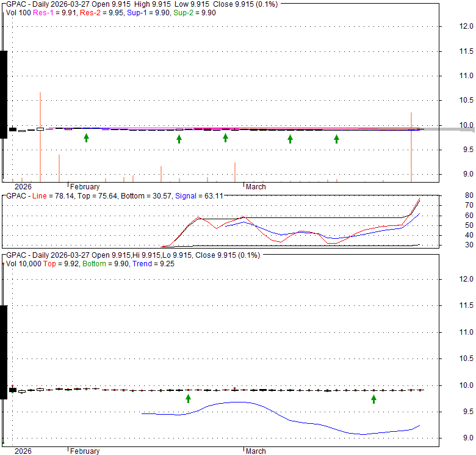
Task: Click the first green up arrow in top chart
Action: (x=86, y=138)
